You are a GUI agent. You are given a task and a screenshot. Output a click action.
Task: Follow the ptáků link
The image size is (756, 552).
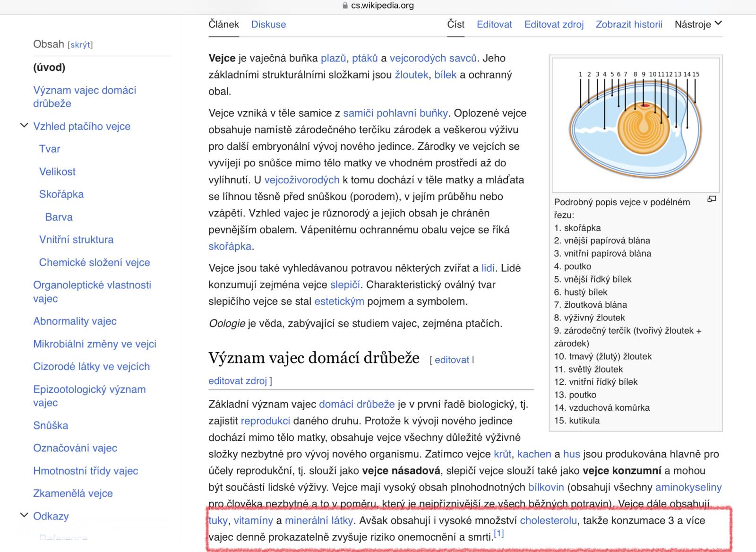(x=365, y=58)
